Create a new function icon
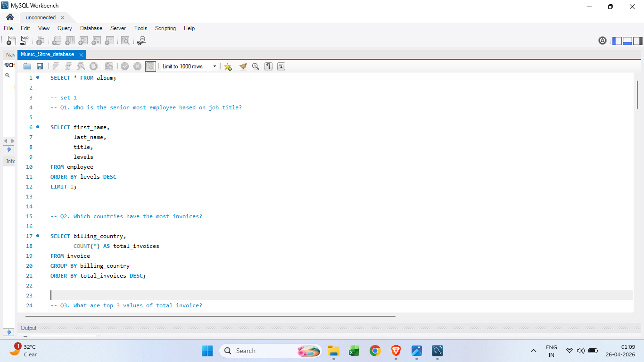Screen dimensions: 644x362 109,41
